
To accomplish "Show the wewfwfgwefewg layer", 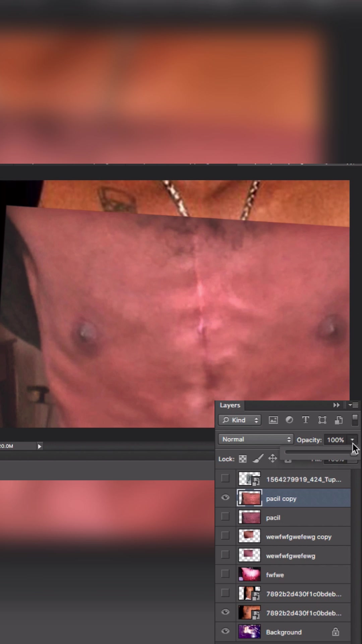I will point(225,555).
